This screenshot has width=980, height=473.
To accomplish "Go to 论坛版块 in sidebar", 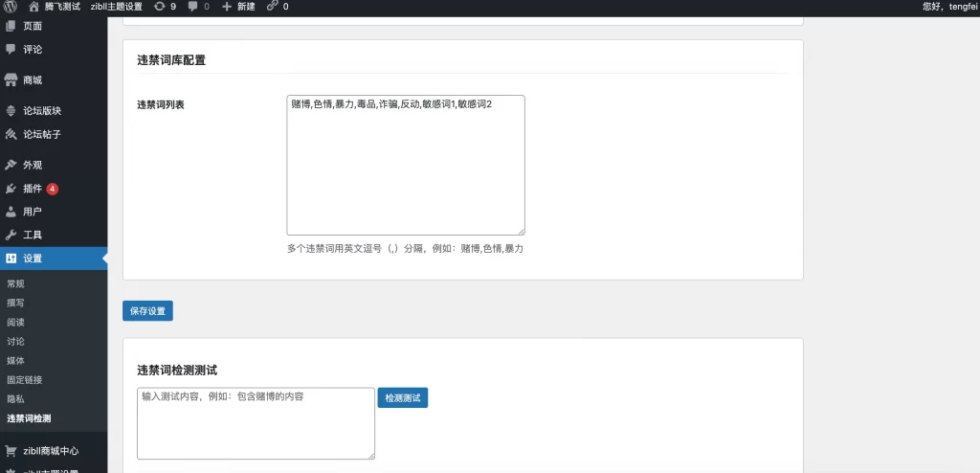I will tap(42, 111).
